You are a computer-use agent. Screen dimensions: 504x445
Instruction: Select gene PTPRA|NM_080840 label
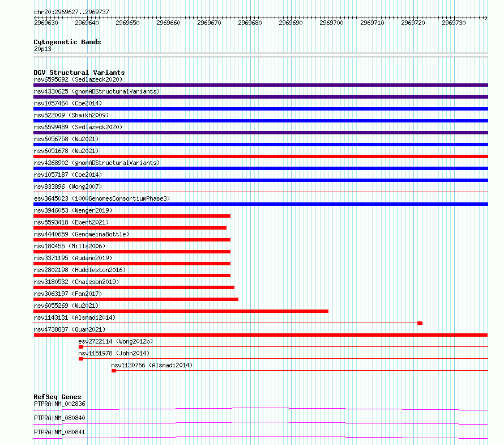(x=59, y=418)
